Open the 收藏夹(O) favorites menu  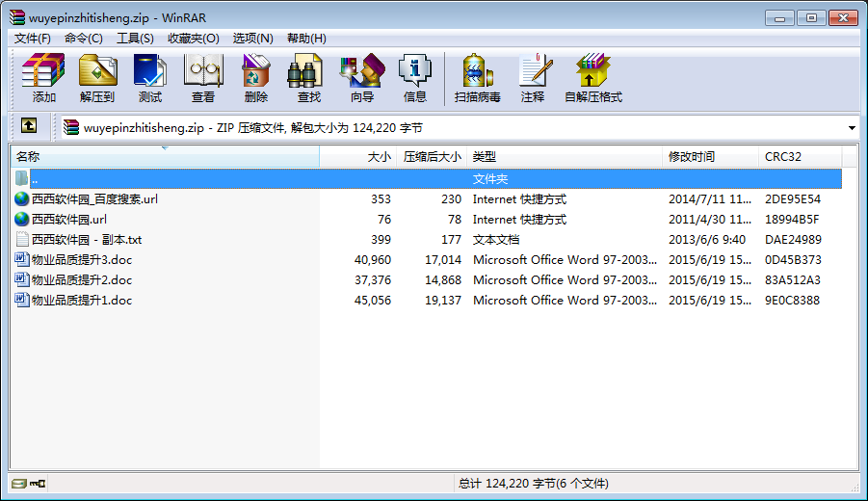pyautogui.click(x=194, y=39)
